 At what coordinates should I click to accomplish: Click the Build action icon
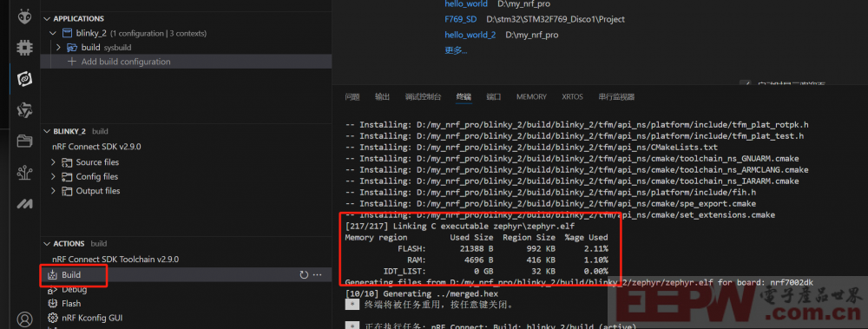(53, 274)
